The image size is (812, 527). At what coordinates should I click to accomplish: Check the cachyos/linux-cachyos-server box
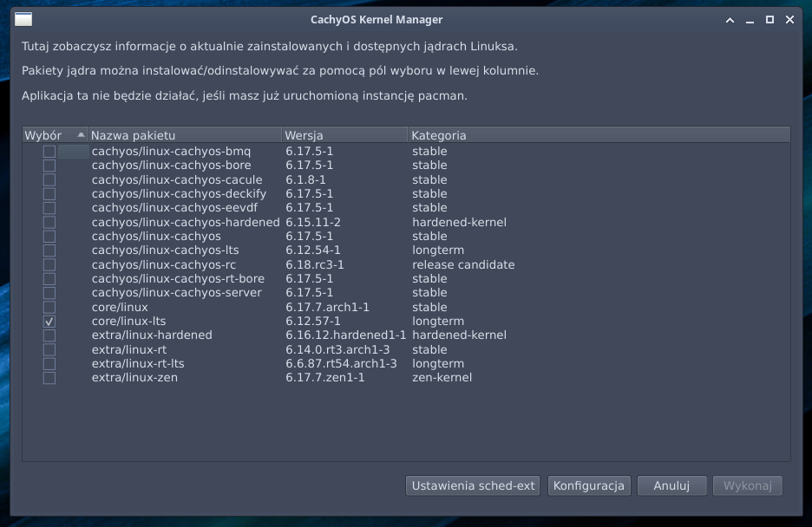(x=49, y=293)
